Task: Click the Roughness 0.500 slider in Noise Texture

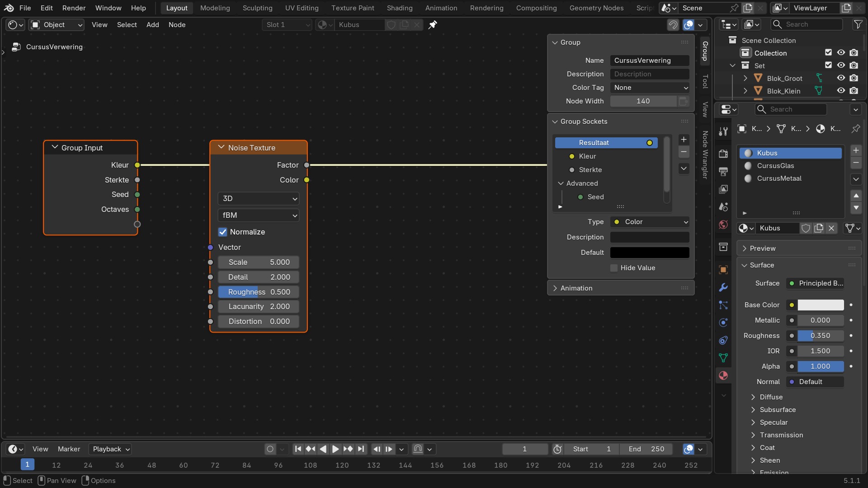Action: pos(259,292)
